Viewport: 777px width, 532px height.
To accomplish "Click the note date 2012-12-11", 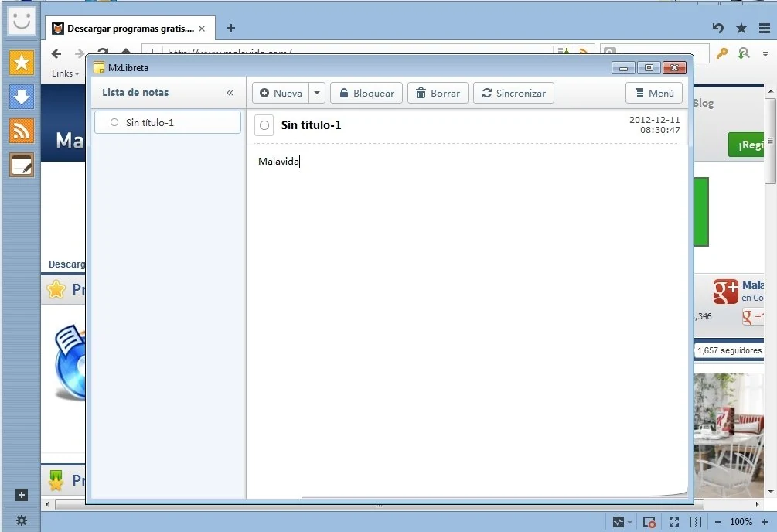I will pos(655,120).
